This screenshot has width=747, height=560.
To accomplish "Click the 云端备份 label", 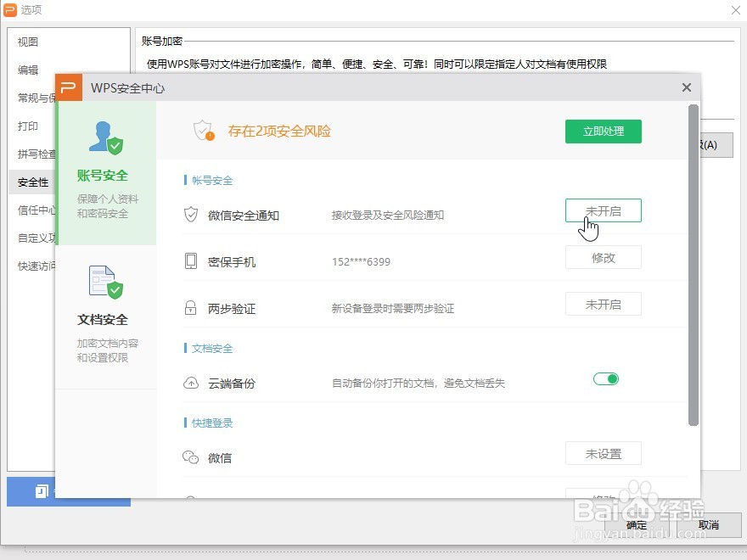I will (x=232, y=384).
